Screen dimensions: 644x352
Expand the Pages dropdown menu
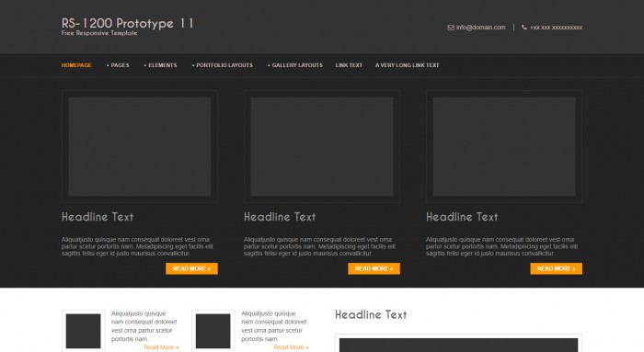pyautogui.click(x=119, y=65)
